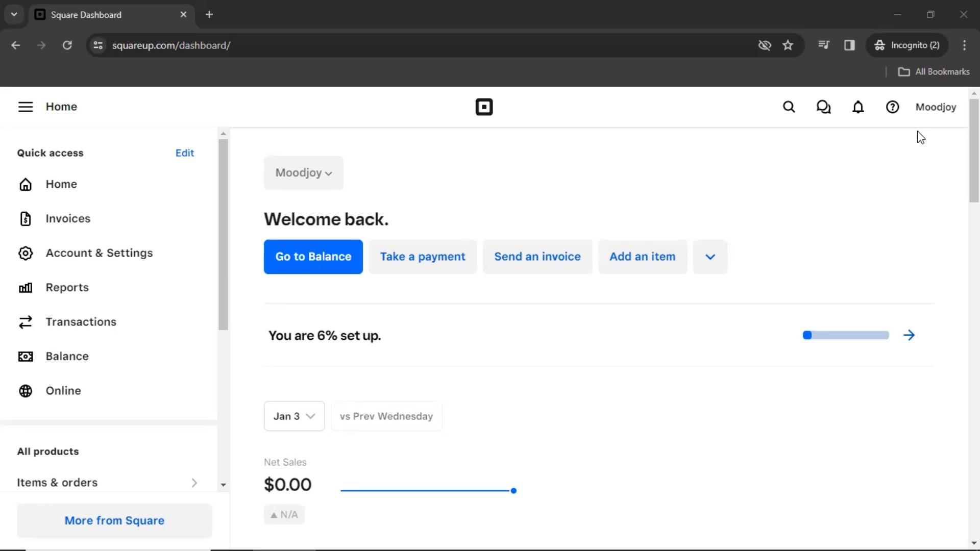The width and height of the screenshot is (980, 551).
Task: Expand the Moojoydropdown account selector
Action: [304, 172]
